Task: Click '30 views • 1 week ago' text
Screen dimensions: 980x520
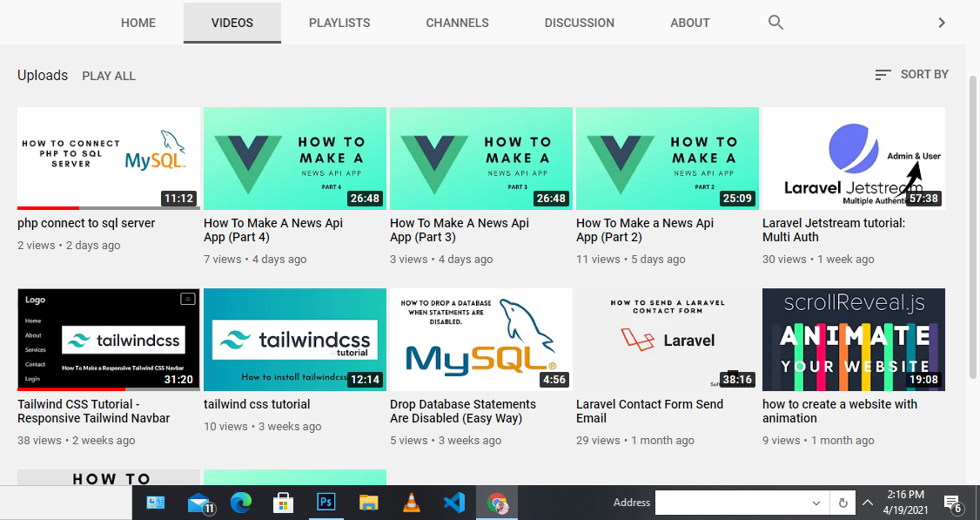Action: pos(818,259)
